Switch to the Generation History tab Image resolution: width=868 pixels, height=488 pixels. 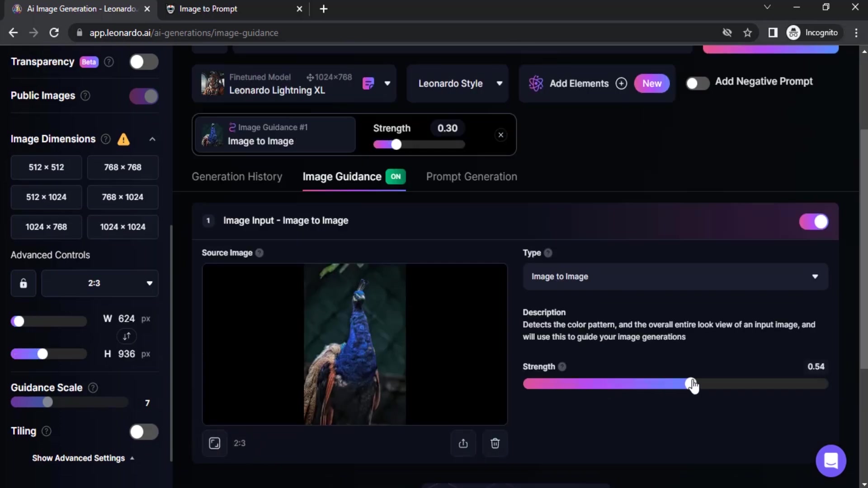click(x=237, y=177)
